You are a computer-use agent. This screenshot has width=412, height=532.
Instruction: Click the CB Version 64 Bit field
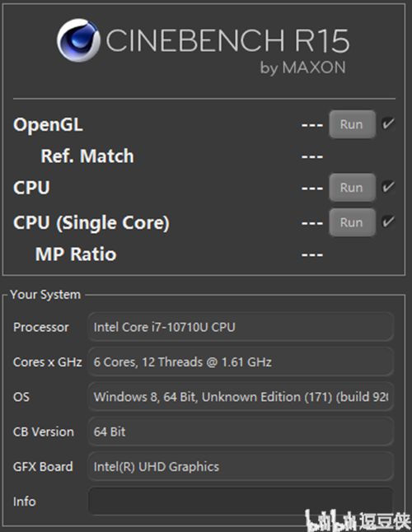241,432
